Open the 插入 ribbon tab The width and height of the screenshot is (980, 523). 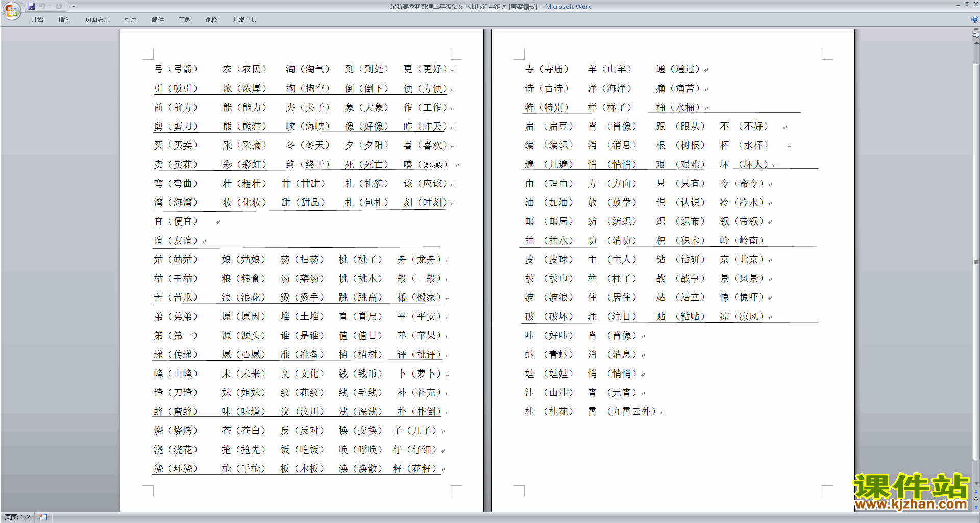tap(64, 20)
